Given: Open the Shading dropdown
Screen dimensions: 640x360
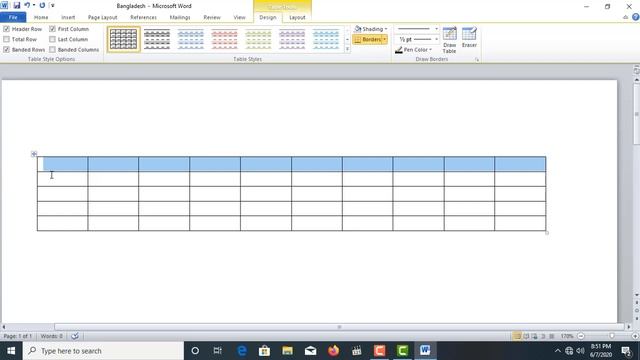Looking at the screenshot, I should click(x=371, y=29).
